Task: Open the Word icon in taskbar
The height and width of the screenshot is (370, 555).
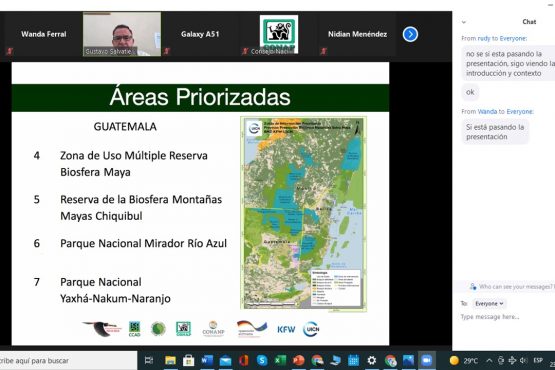Action: click(x=207, y=360)
